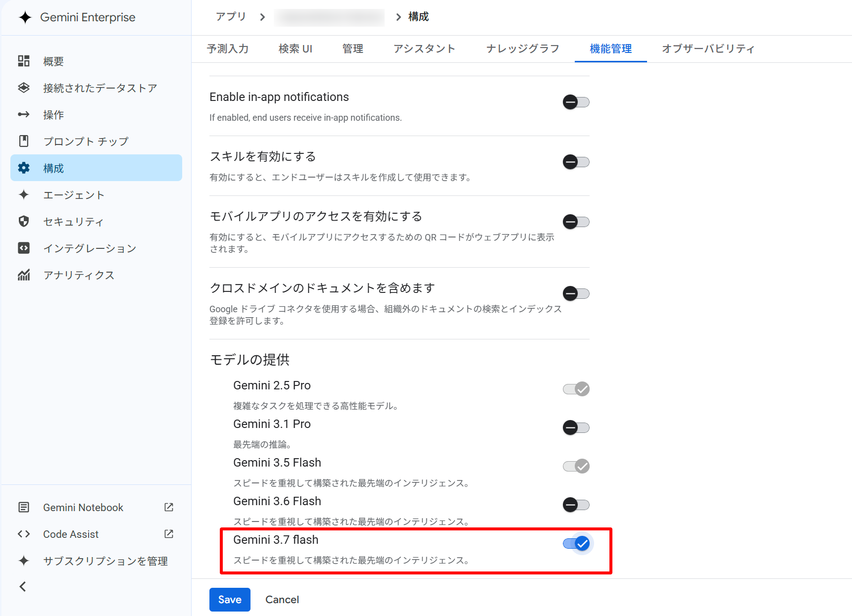Switch to the 予測入力 tab
Image resolution: width=852 pixels, height=616 pixels.
tap(228, 48)
